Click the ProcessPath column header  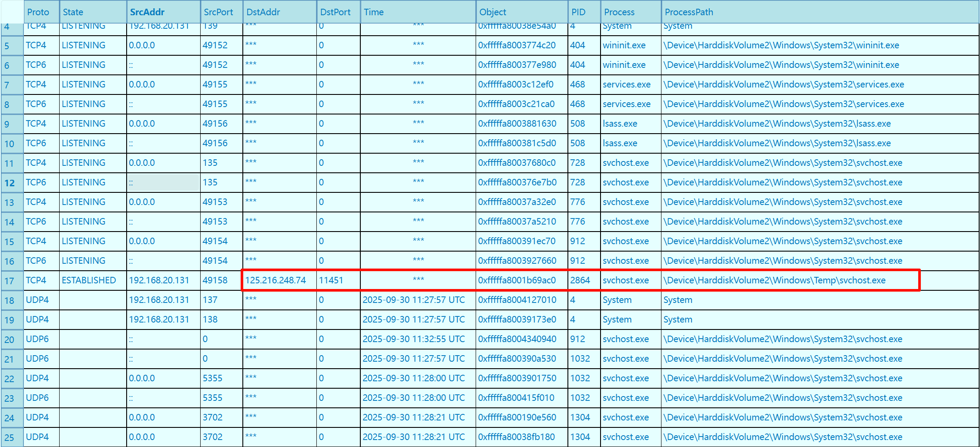pyautogui.click(x=688, y=12)
